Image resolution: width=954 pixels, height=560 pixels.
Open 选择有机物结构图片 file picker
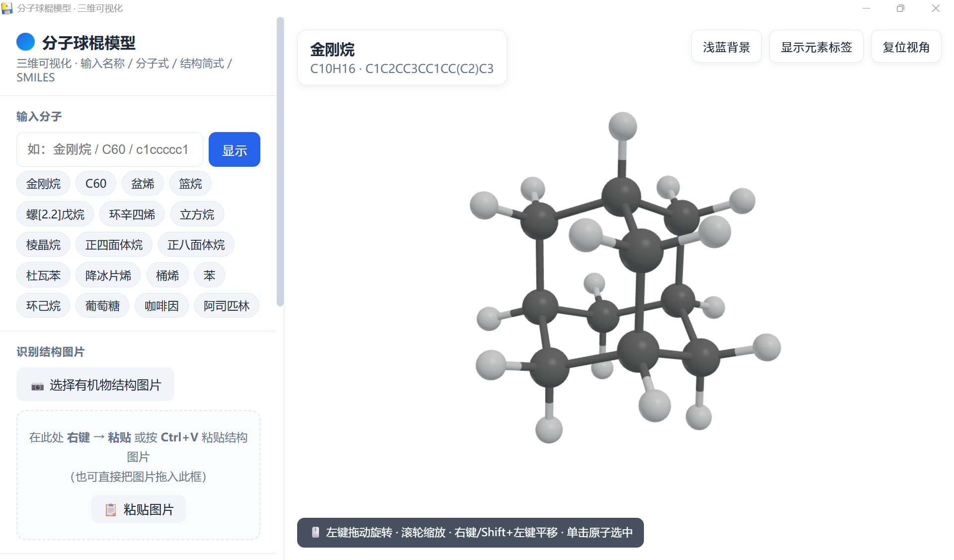click(95, 385)
